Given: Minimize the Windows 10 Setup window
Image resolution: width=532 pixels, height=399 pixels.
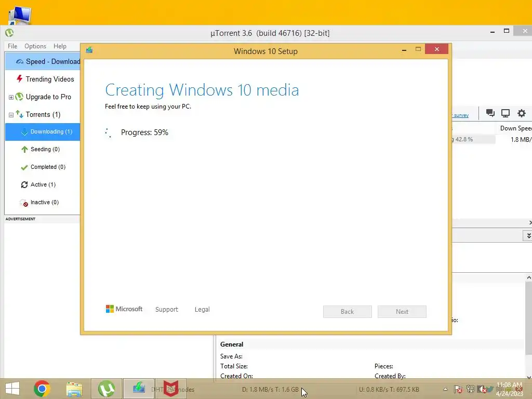Looking at the screenshot, I should (404, 50).
